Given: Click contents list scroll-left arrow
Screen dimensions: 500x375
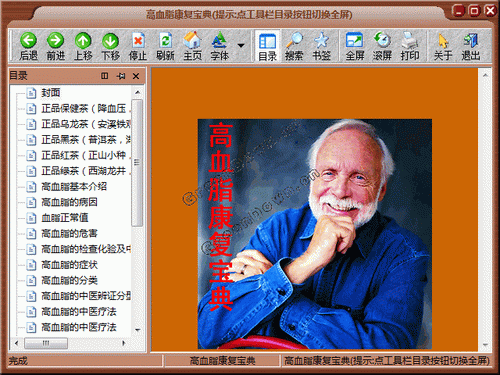Looking at the screenshot, I should 17,343.
